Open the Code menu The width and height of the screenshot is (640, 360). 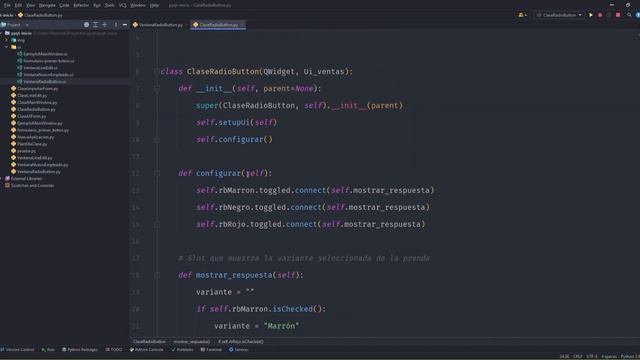64,5
